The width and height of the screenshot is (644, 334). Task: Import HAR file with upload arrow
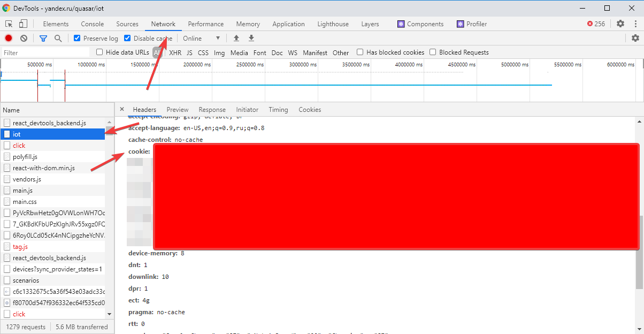[x=236, y=38]
